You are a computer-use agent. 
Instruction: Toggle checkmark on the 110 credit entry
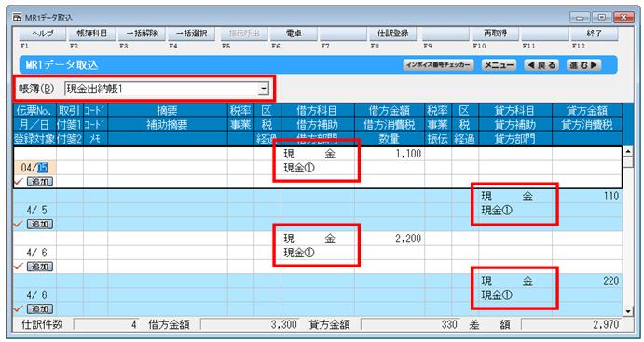(18, 224)
